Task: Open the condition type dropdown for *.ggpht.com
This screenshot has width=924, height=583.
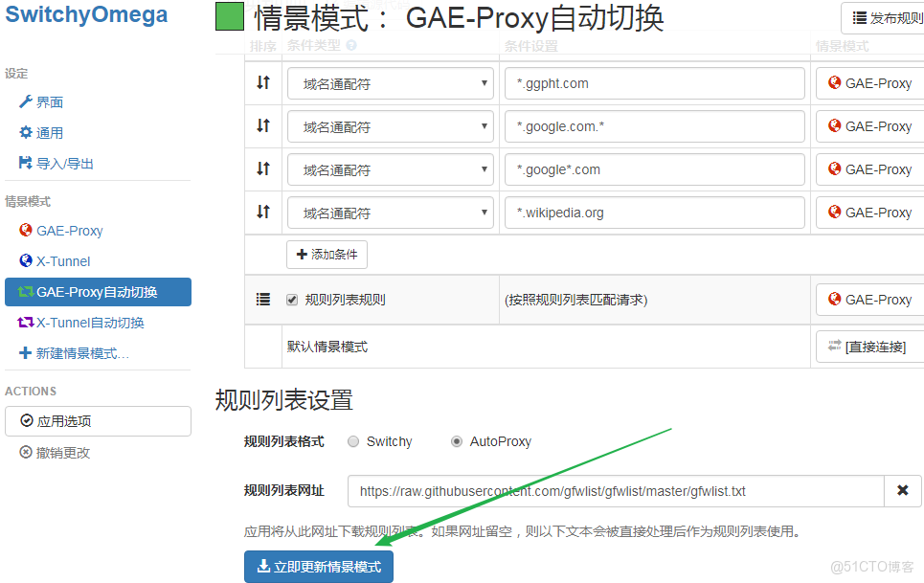Action: pyautogui.click(x=390, y=83)
